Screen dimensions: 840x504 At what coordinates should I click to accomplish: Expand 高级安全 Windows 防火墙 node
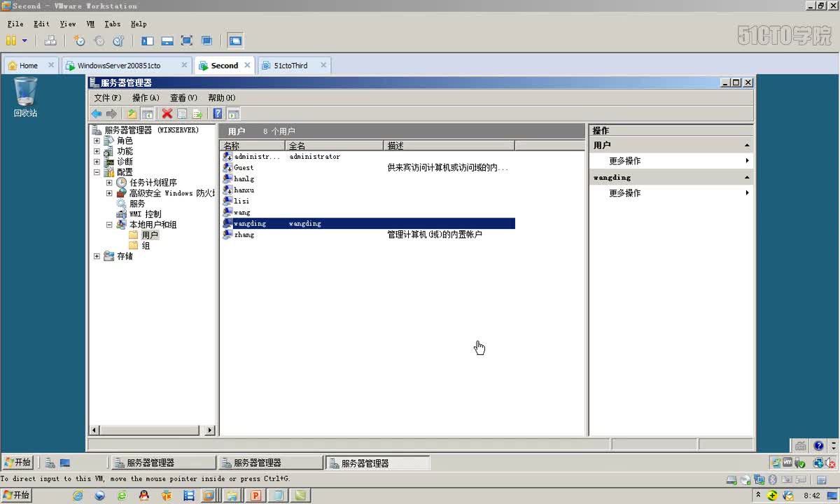109,193
